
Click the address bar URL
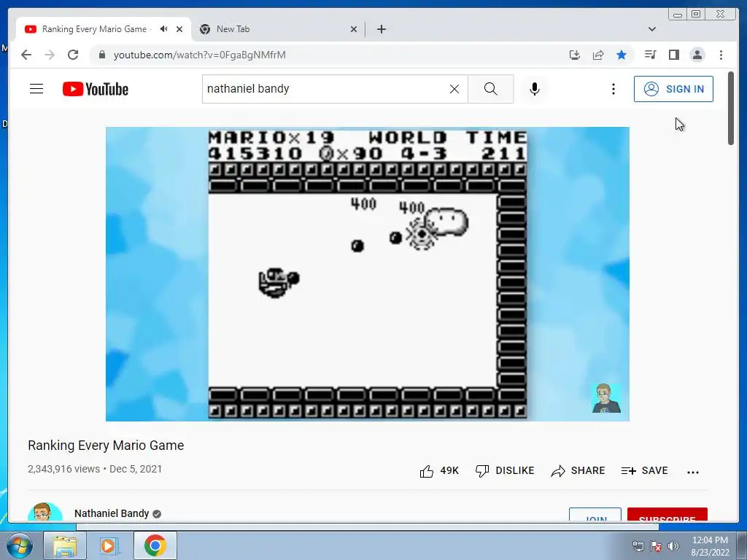click(200, 55)
